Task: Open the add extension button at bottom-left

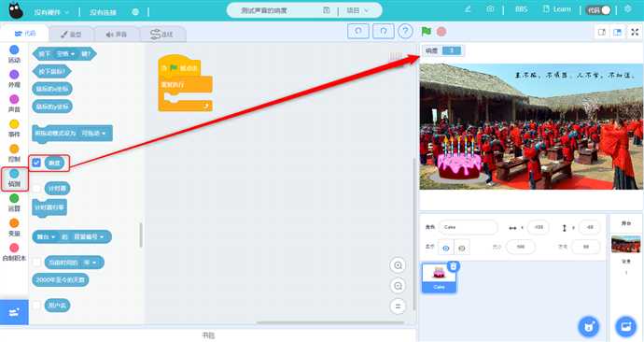Action: pyautogui.click(x=14, y=312)
